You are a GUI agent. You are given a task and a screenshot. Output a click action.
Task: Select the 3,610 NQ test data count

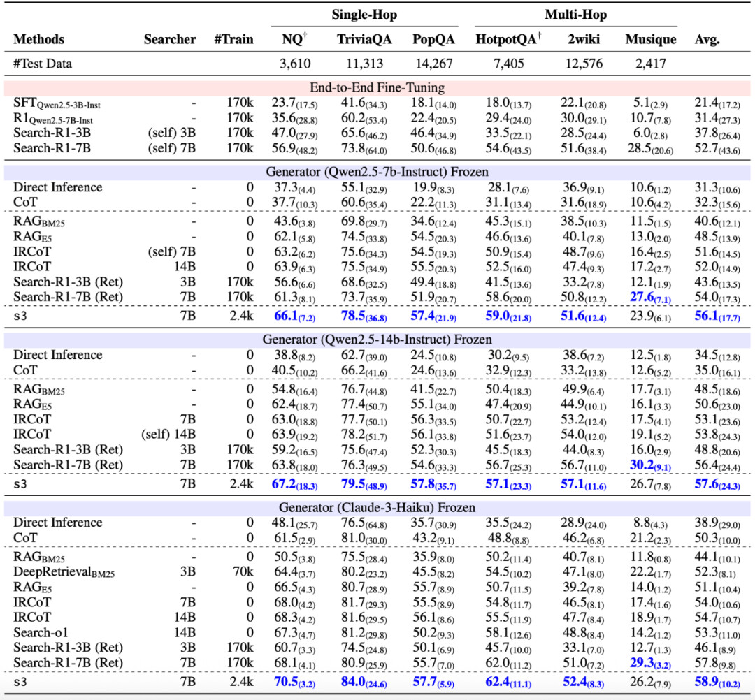pyautogui.click(x=295, y=64)
